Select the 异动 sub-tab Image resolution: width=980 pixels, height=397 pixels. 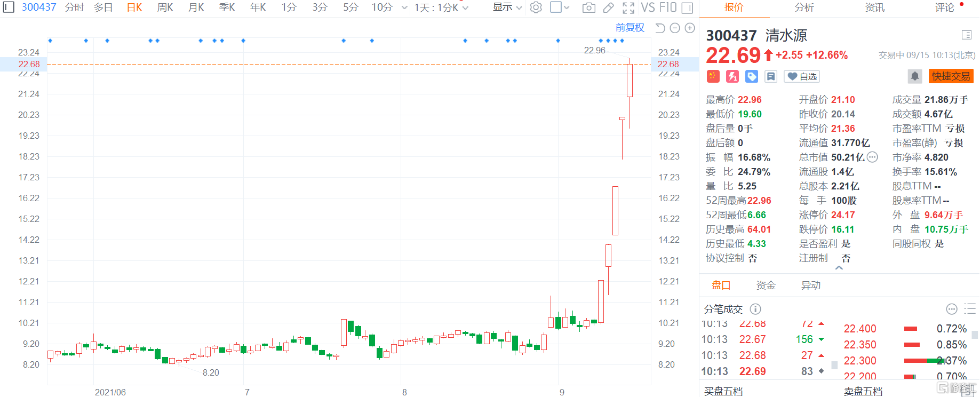pos(810,285)
